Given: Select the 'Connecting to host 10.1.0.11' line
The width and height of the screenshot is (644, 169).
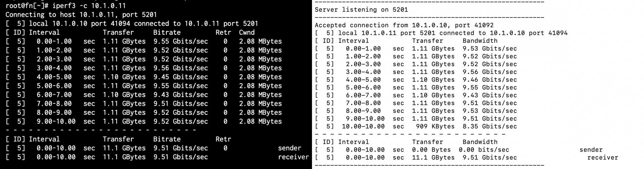Looking at the screenshot, I should pos(81,15).
